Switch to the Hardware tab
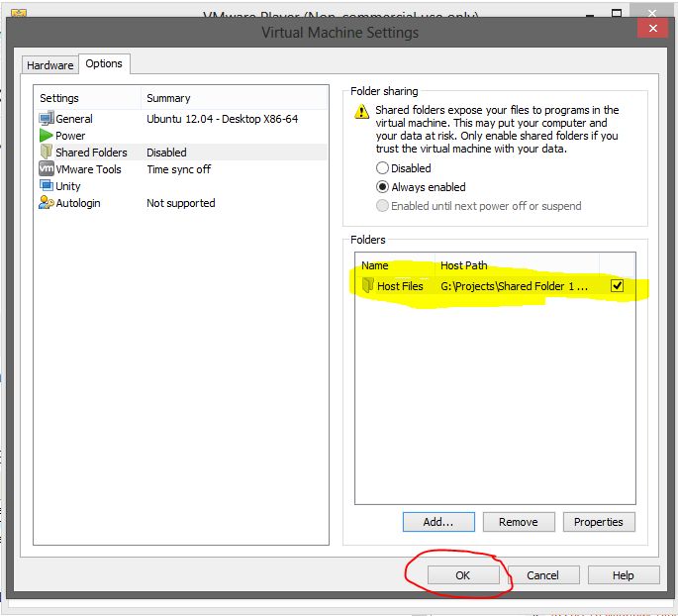The width and height of the screenshot is (678, 616). 50,65
